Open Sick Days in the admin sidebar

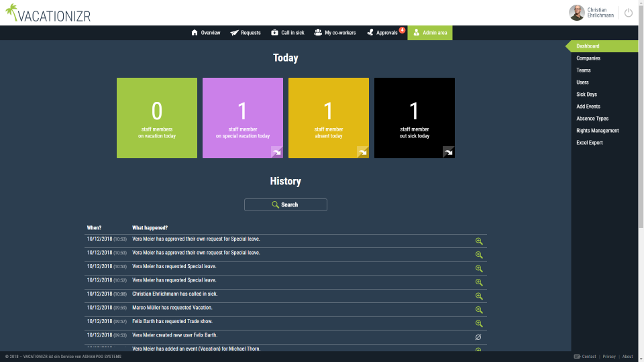click(586, 95)
